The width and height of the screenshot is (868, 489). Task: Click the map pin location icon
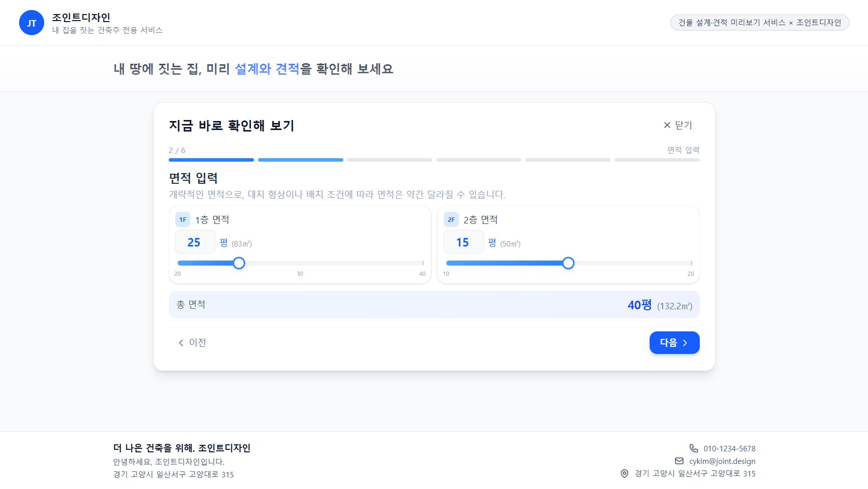point(624,473)
